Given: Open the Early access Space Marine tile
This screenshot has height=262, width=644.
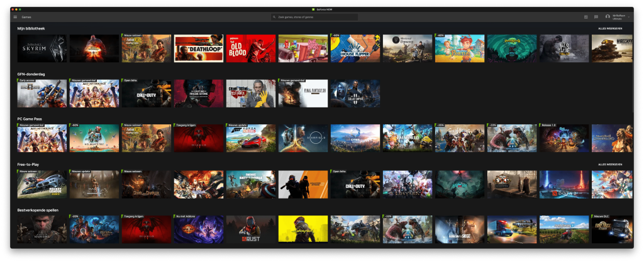Looking at the screenshot, I should click(42, 94).
